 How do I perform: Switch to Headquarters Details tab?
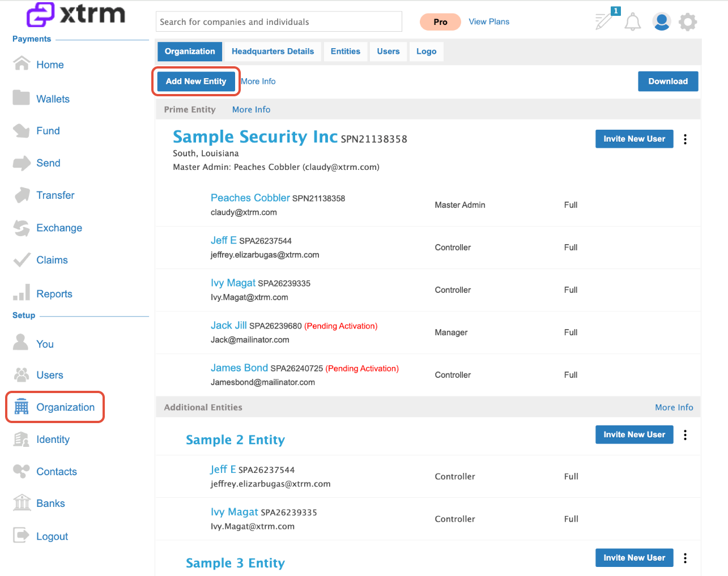point(273,52)
